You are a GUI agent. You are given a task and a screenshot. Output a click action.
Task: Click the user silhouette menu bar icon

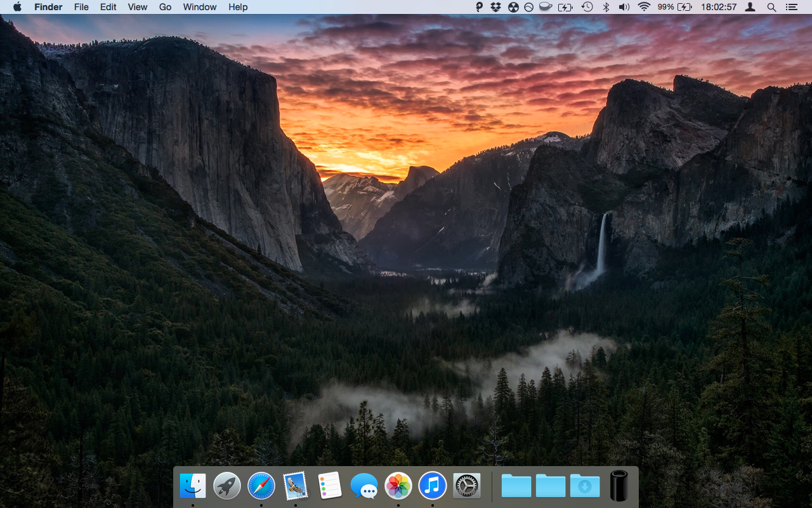[x=750, y=7]
